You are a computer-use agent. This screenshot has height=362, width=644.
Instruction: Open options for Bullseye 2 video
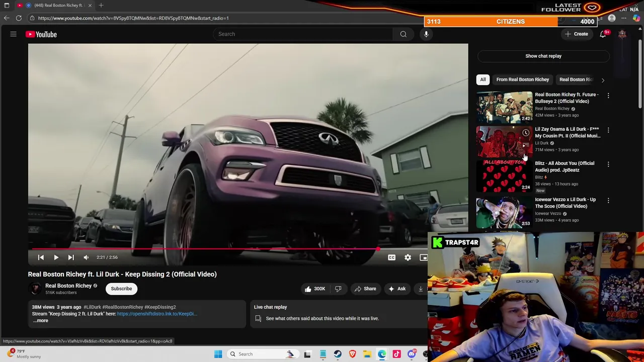[608, 95]
